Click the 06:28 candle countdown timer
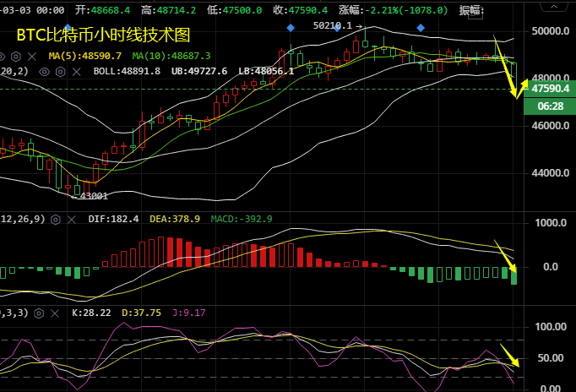Viewport: 576px width, 392px height. [x=549, y=106]
